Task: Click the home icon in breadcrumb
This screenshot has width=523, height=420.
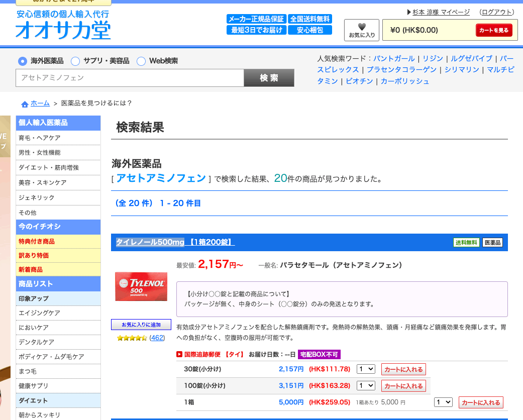Action: pos(25,104)
